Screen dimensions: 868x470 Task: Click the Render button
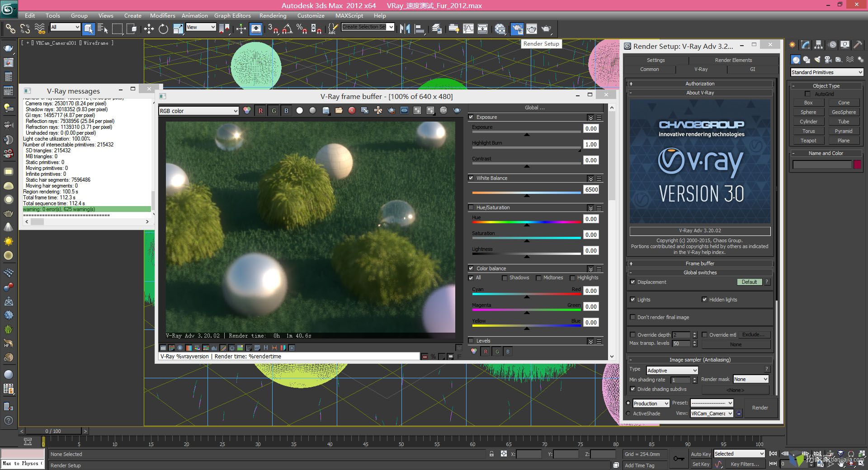click(x=760, y=408)
